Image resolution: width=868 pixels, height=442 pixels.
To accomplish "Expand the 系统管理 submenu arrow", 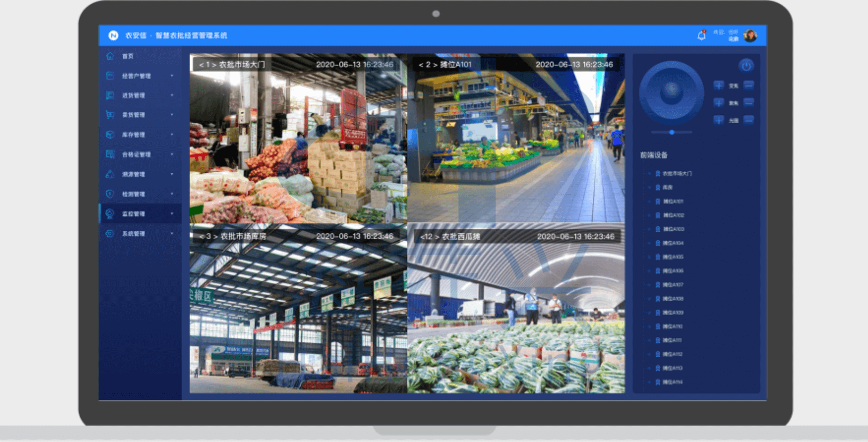I will click(x=172, y=234).
